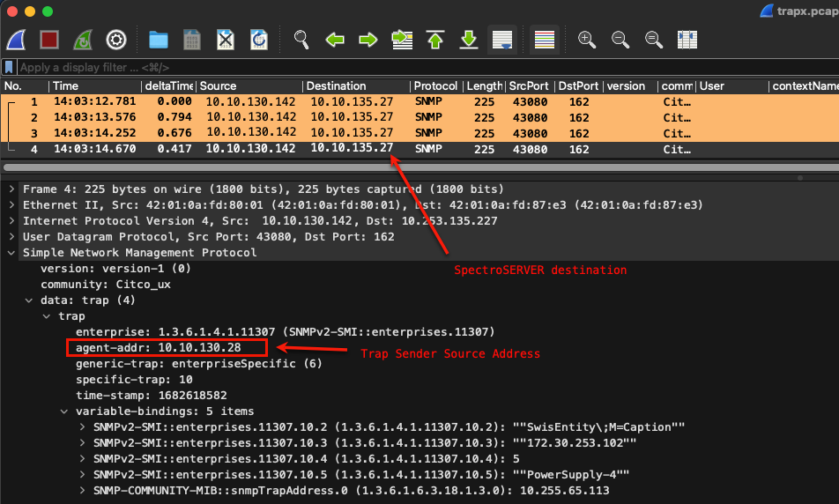Collapse the variable-bindings tree node

pos(65,411)
